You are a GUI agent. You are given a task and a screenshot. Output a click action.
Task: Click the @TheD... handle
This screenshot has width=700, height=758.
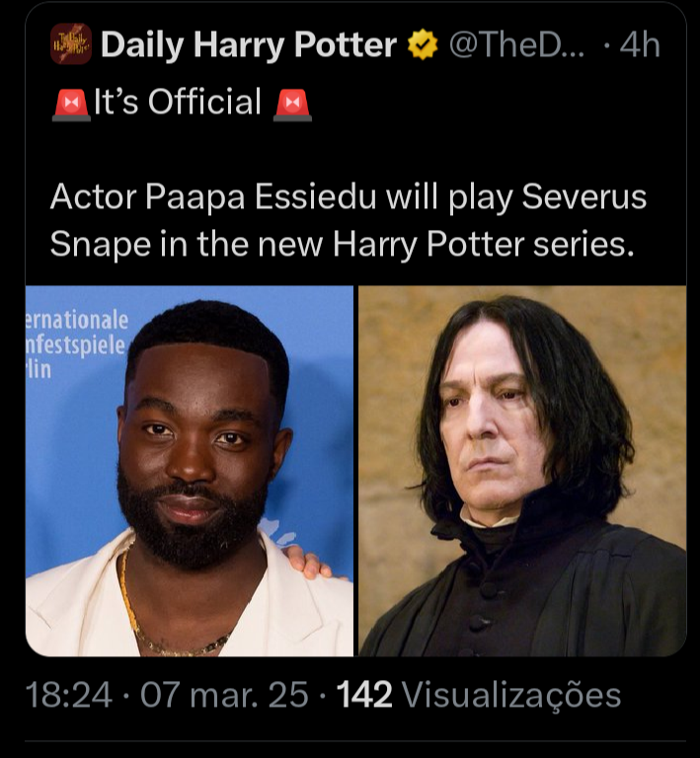pyautogui.click(x=516, y=45)
